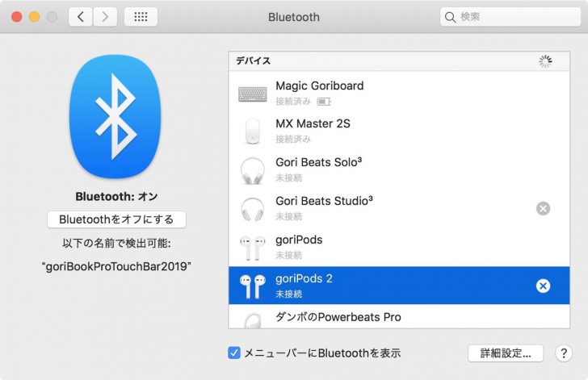Select the MX Master 2S device name

point(313,123)
